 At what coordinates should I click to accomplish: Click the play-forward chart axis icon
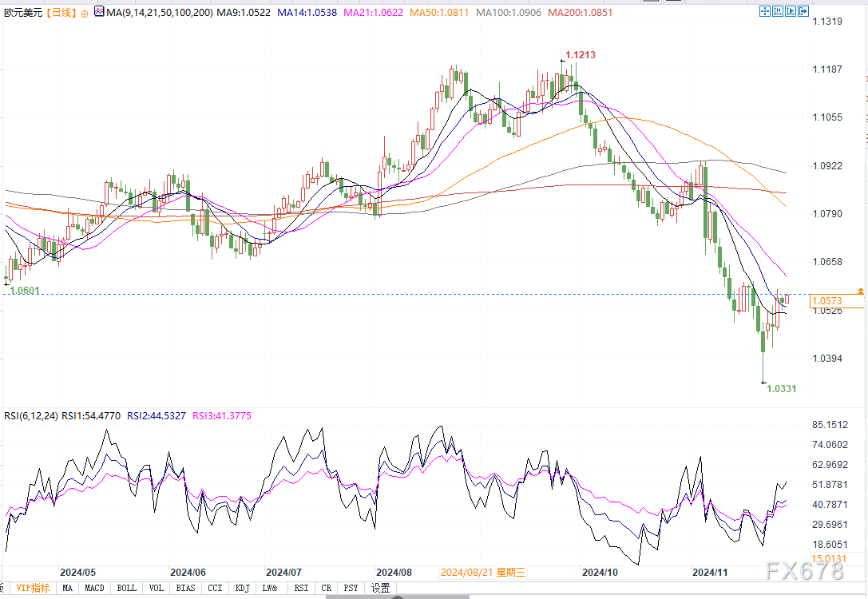coord(791,12)
